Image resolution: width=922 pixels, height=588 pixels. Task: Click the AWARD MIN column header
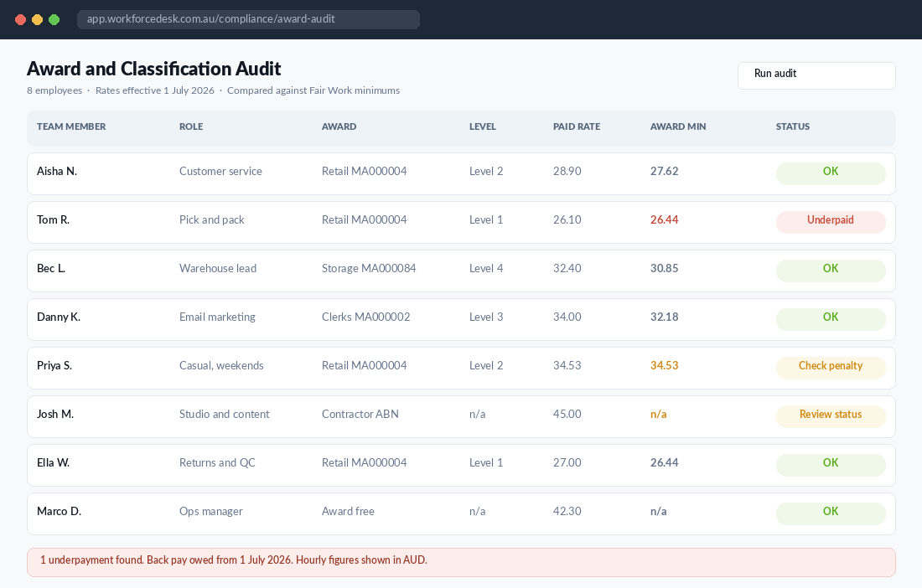tap(678, 126)
